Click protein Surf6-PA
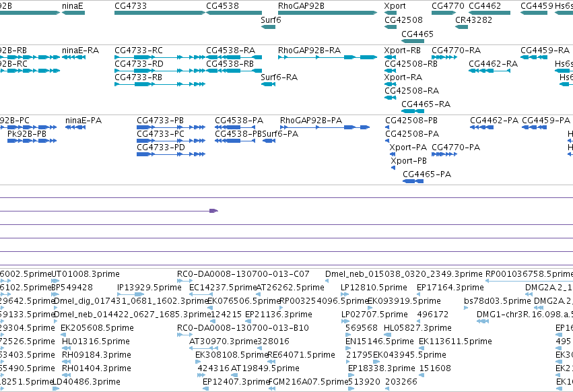 pyautogui.click(x=269, y=141)
